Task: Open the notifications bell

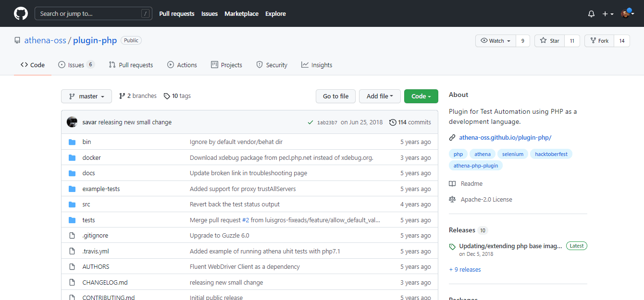Action: click(591, 14)
